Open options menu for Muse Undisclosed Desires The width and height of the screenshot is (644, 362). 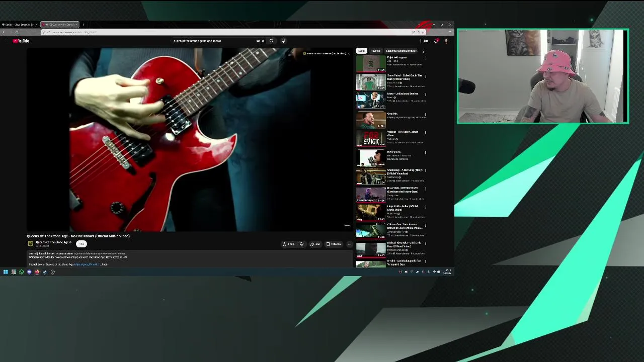click(x=426, y=95)
